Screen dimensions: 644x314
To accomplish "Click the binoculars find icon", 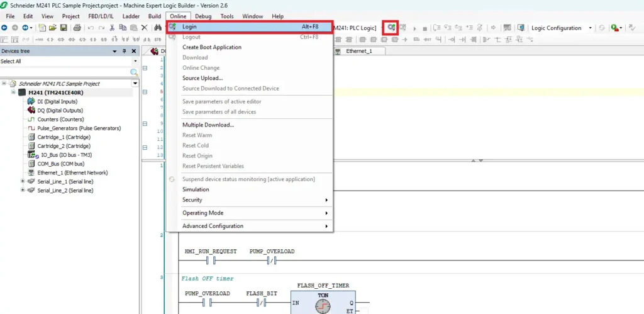I will click(x=158, y=28).
